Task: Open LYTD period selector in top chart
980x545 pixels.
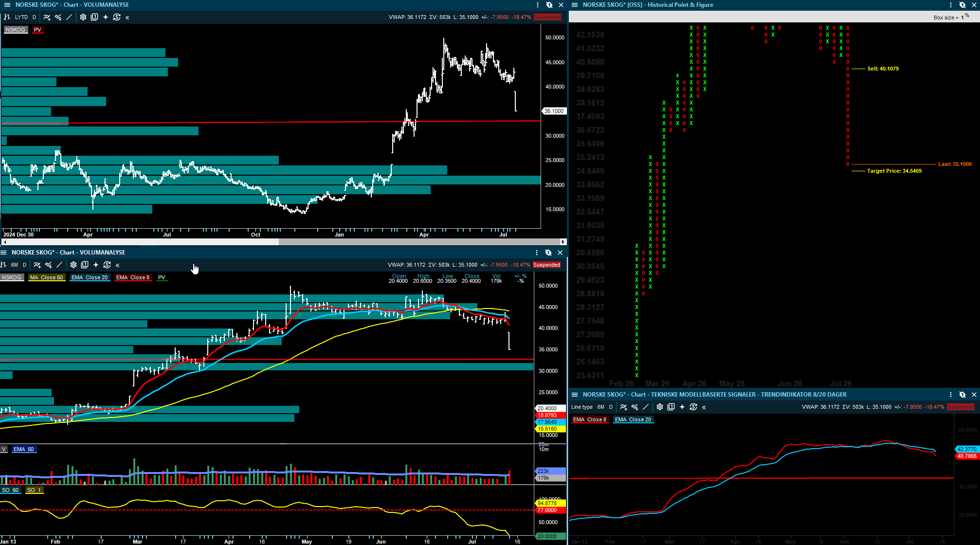Action: [x=21, y=17]
